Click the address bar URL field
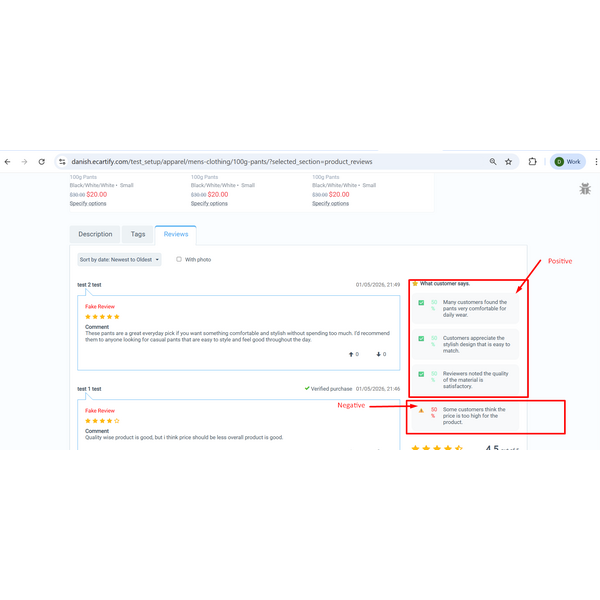 point(270,161)
